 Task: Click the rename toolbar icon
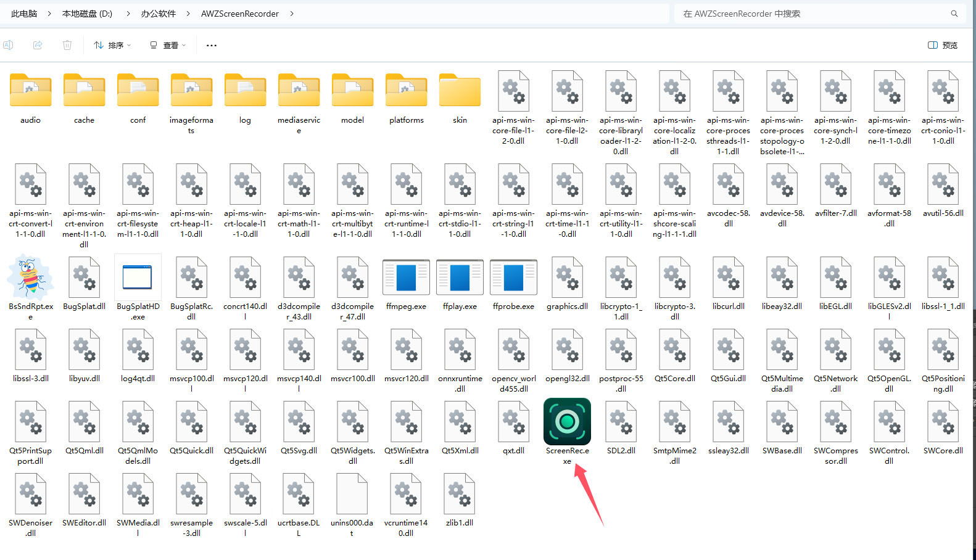8,45
